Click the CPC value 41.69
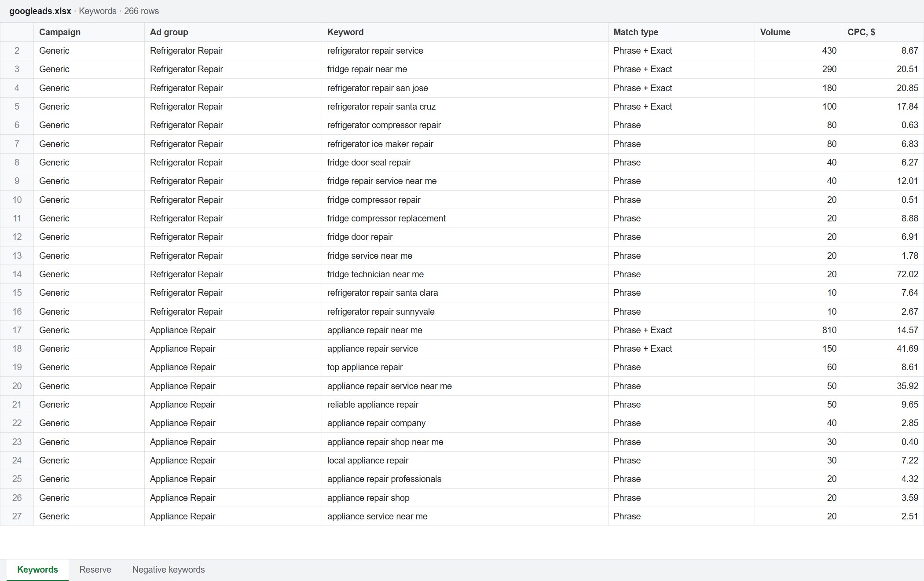 point(883,349)
